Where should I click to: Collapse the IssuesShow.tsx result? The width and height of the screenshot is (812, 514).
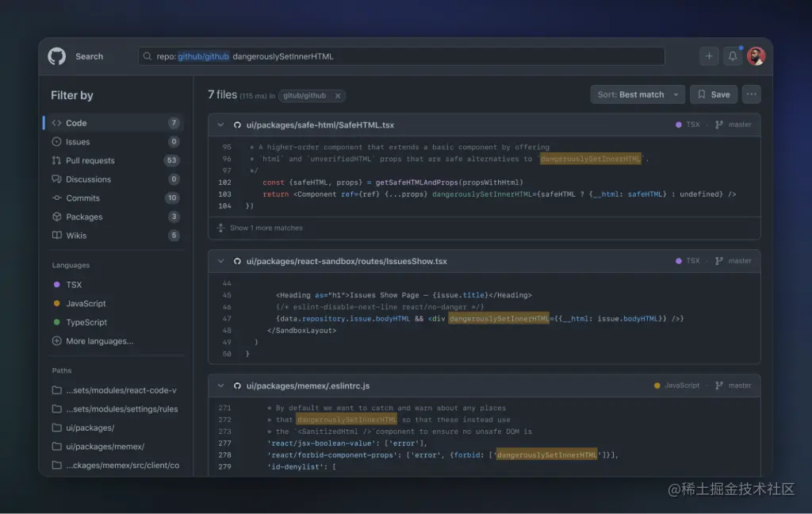point(220,261)
